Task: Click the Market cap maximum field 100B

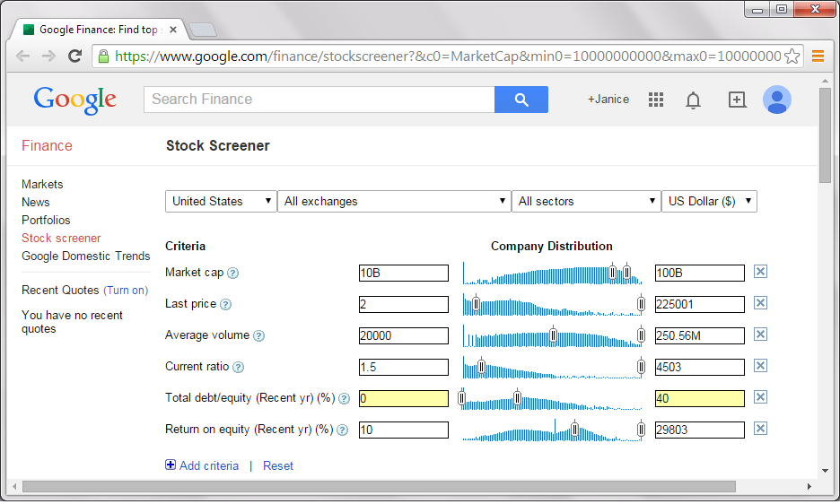Action: coord(700,274)
